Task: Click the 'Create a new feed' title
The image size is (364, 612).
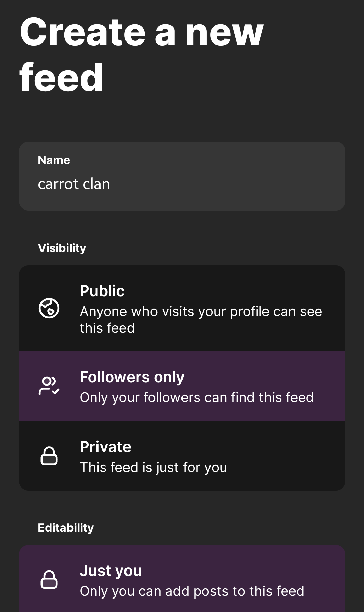Action: coord(142,54)
